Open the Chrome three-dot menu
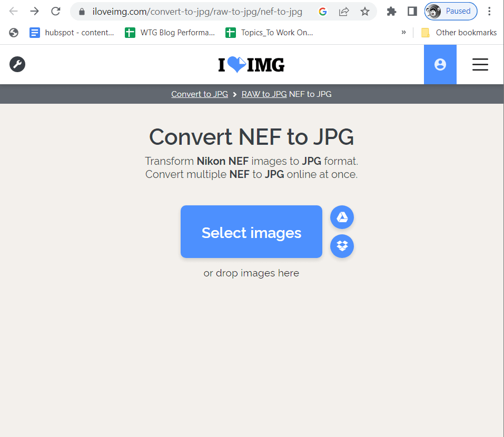504x437 pixels. 489,12
